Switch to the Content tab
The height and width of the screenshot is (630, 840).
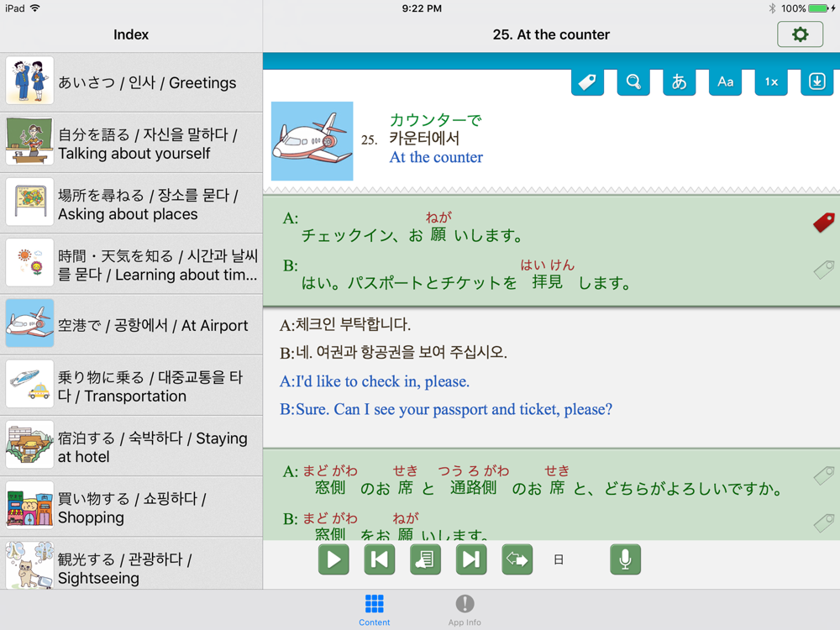pyautogui.click(x=375, y=610)
